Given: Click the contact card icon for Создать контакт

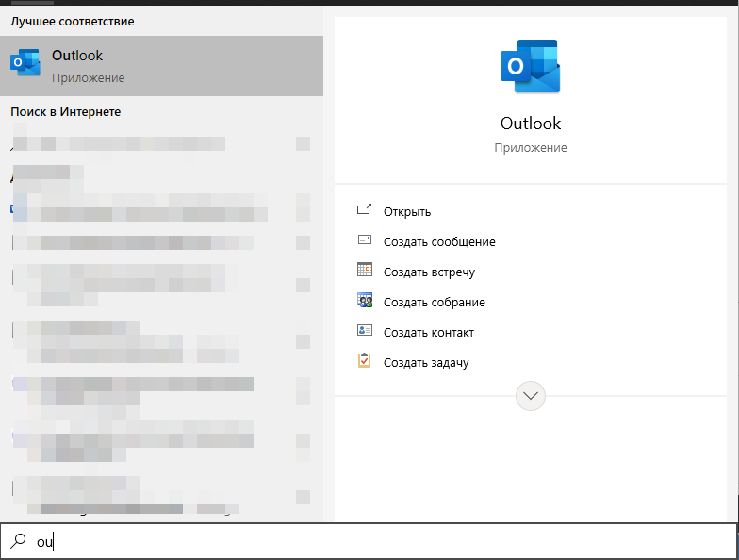Looking at the screenshot, I should coord(365,332).
